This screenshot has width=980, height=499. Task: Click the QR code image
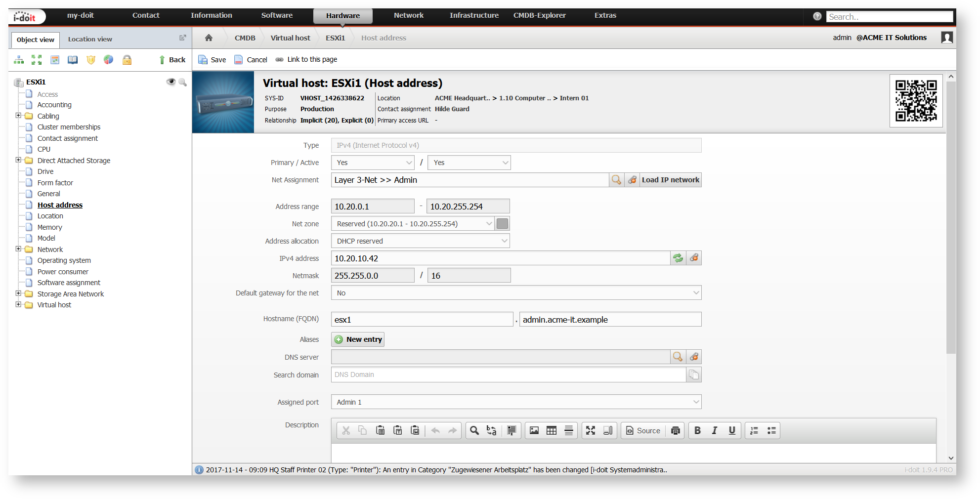tap(916, 101)
